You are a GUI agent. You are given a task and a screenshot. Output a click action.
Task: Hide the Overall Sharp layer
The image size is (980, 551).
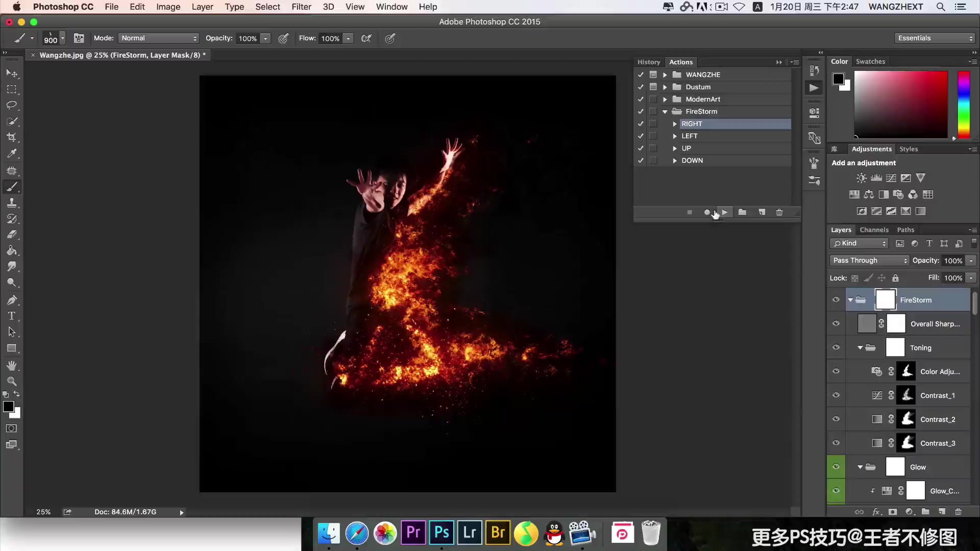[836, 323]
